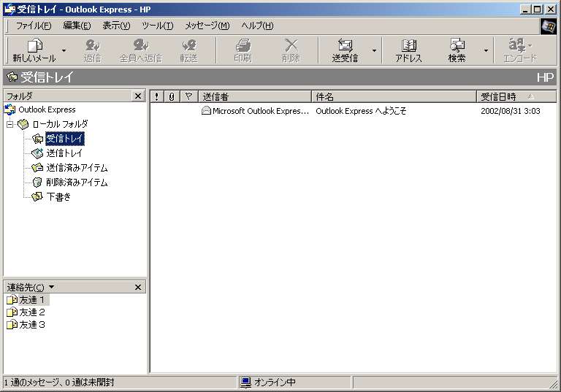Collapse the ローカル フォルダ tree node

coord(10,125)
